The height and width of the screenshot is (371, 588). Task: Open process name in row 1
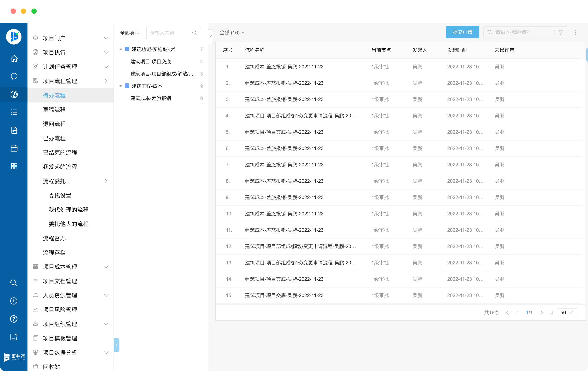(284, 67)
